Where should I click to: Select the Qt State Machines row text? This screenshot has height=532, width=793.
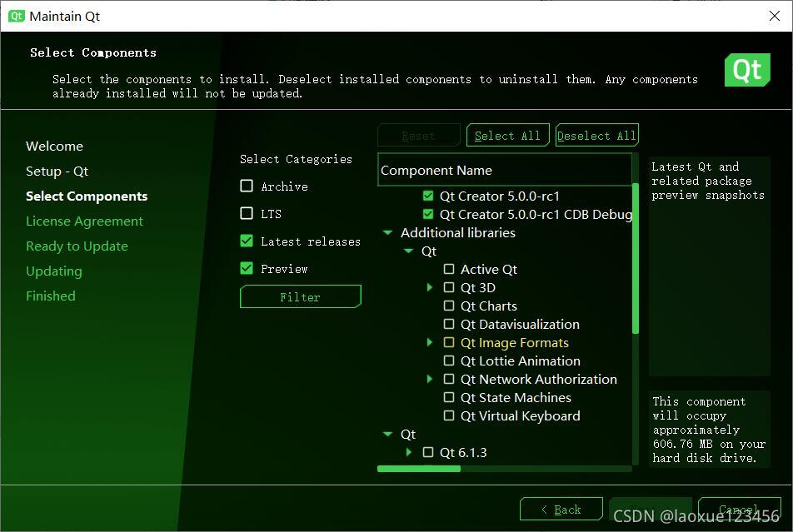(516, 397)
